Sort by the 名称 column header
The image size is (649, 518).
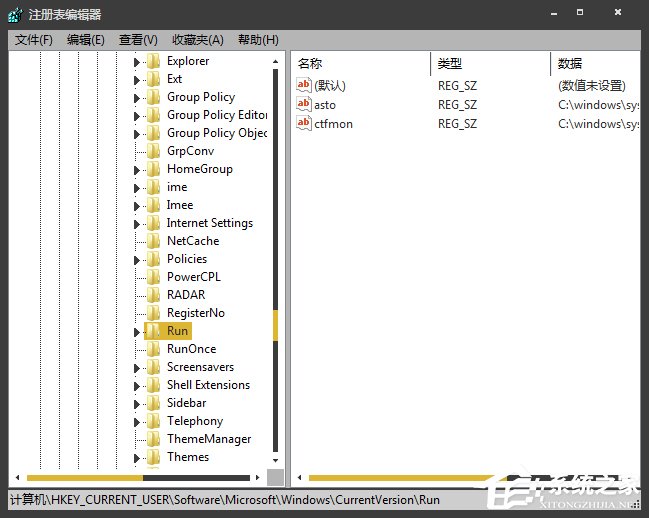coord(310,63)
